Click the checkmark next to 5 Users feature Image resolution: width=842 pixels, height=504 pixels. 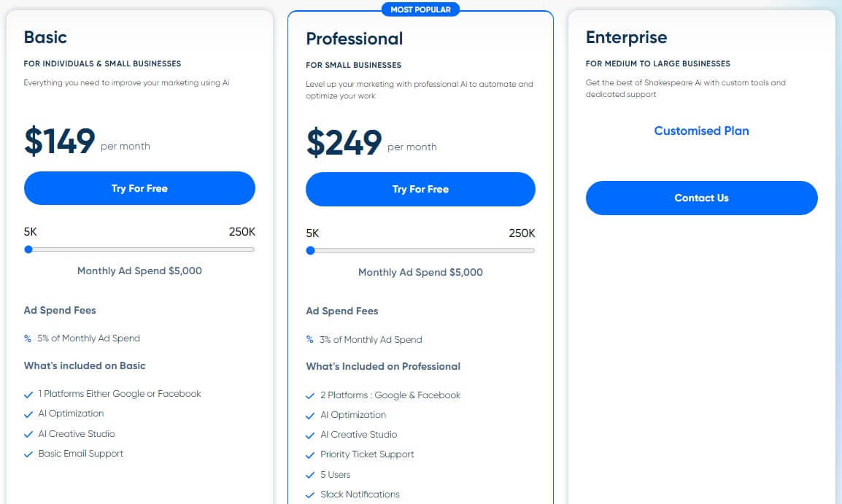tap(310, 475)
